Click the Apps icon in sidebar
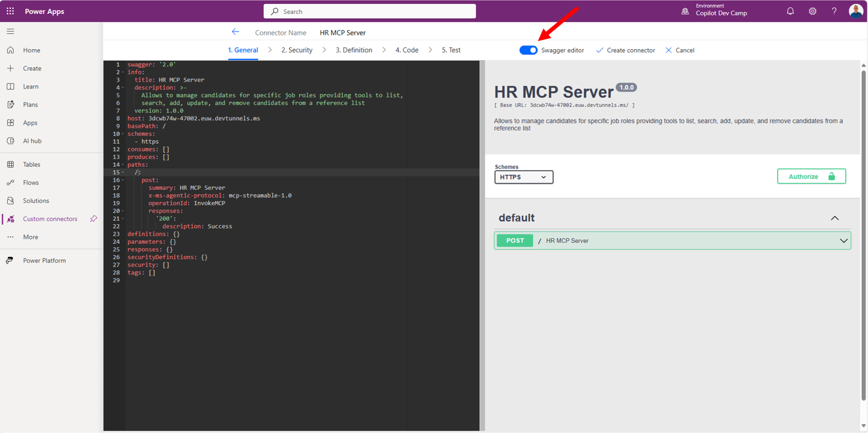This screenshot has width=868, height=433. coord(10,122)
